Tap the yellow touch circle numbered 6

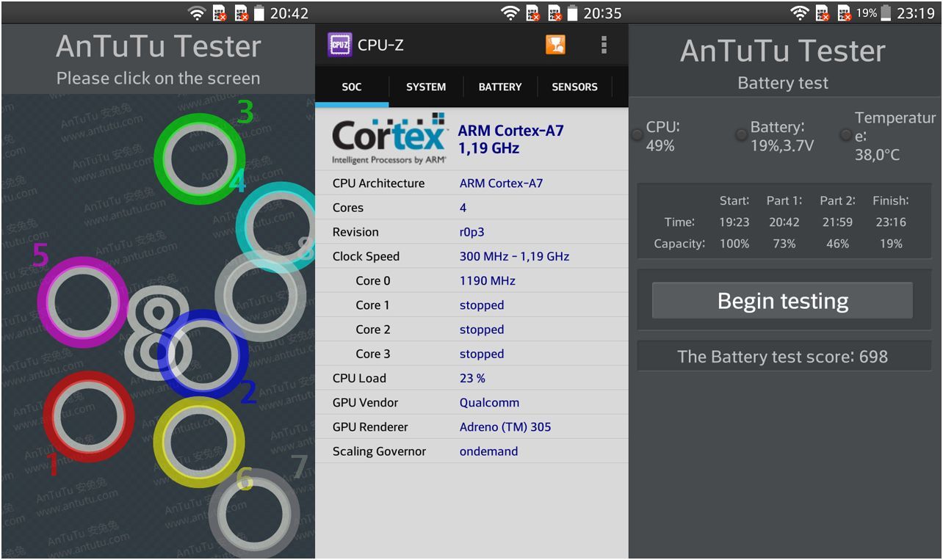(x=198, y=442)
